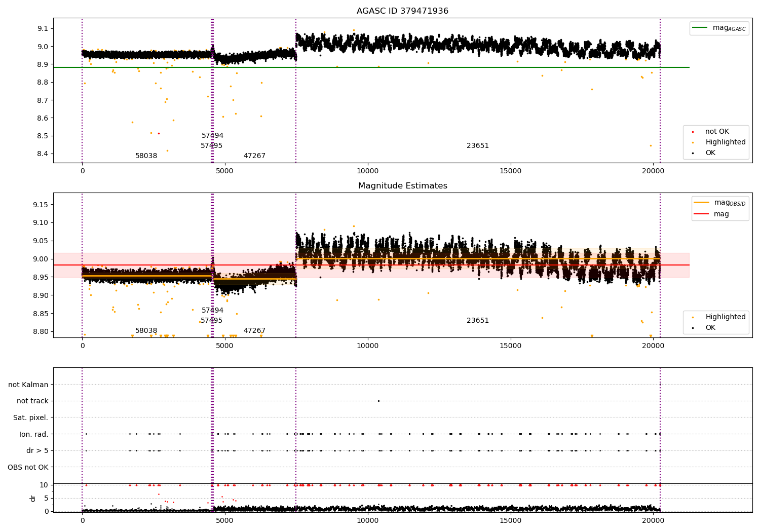The image size is (760, 532).
Task: Click the 'Magnitude Estimates' plot title
Action: (402, 186)
